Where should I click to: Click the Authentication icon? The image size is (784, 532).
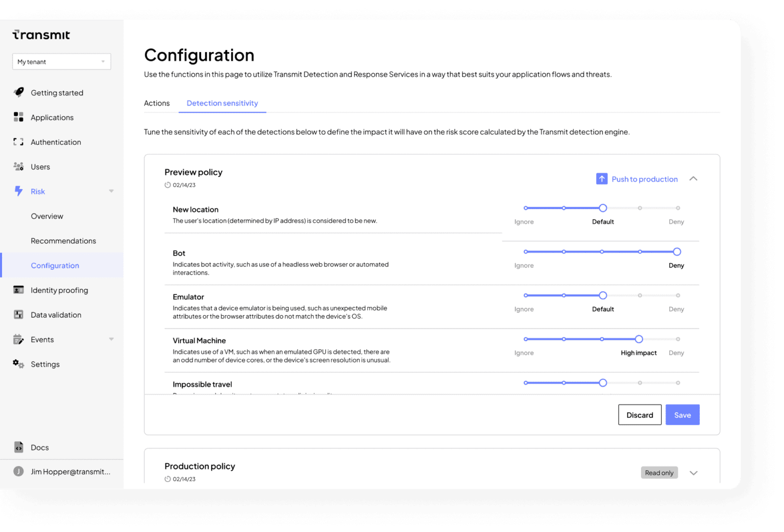pos(18,142)
